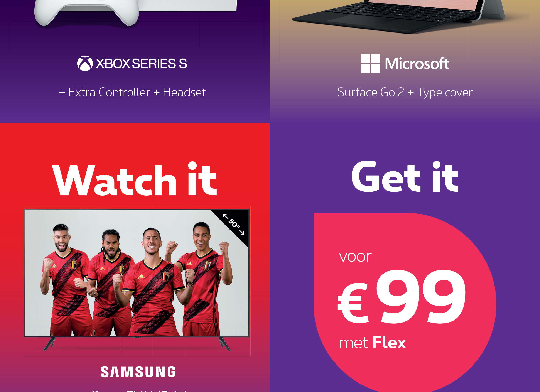Click the Xbox sphere logo icon
This screenshot has height=392, width=540.
(x=85, y=63)
